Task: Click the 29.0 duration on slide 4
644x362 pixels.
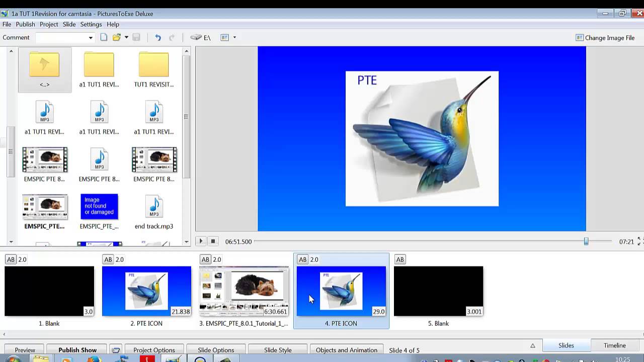Action: [x=379, y=312]
